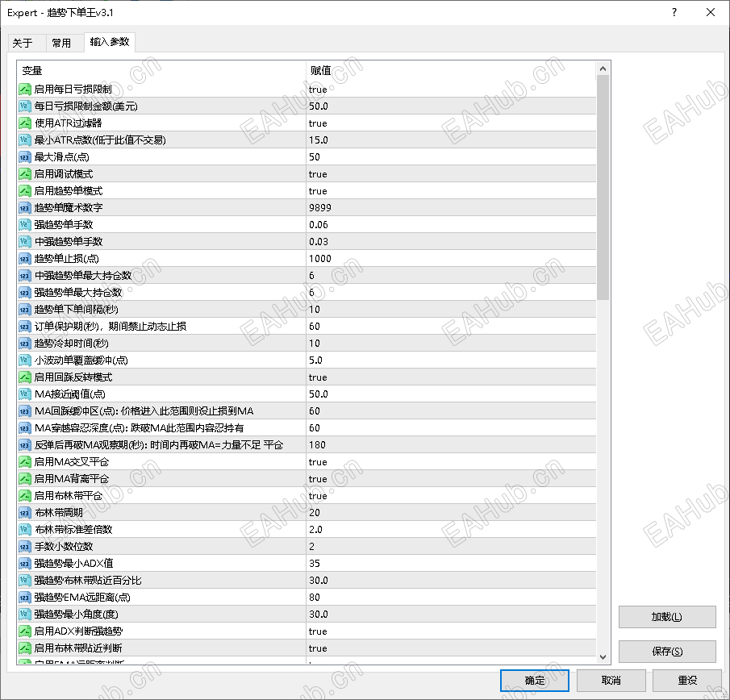The image size is (730, 700).
Task: Click the icon beside 趋势单止损(点)
Action: coord(25,258)
